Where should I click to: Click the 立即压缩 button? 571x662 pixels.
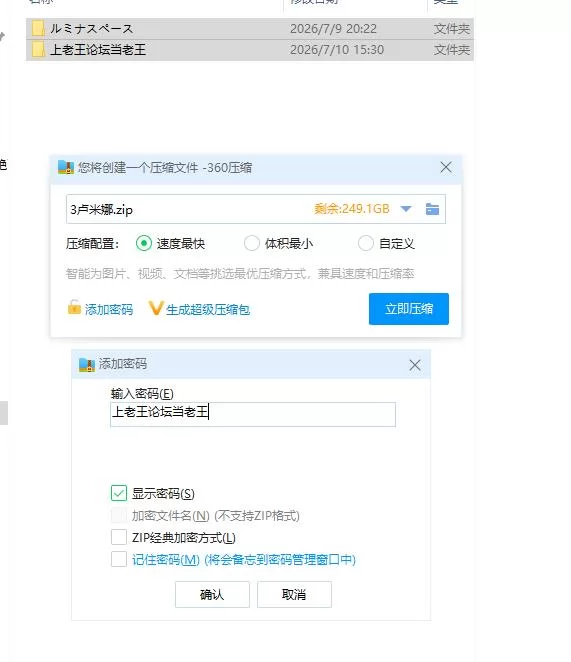tap(409, 309)
